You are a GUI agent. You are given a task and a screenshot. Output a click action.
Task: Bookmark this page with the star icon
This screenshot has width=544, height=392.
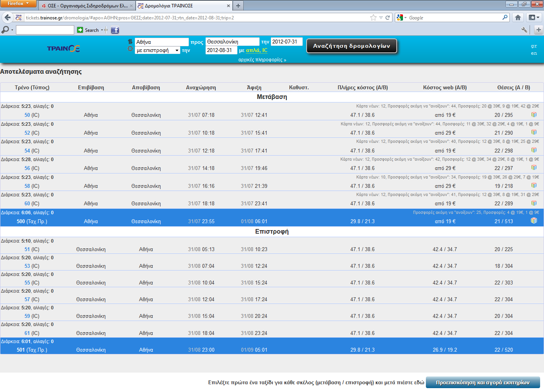(x=373, y=17)
